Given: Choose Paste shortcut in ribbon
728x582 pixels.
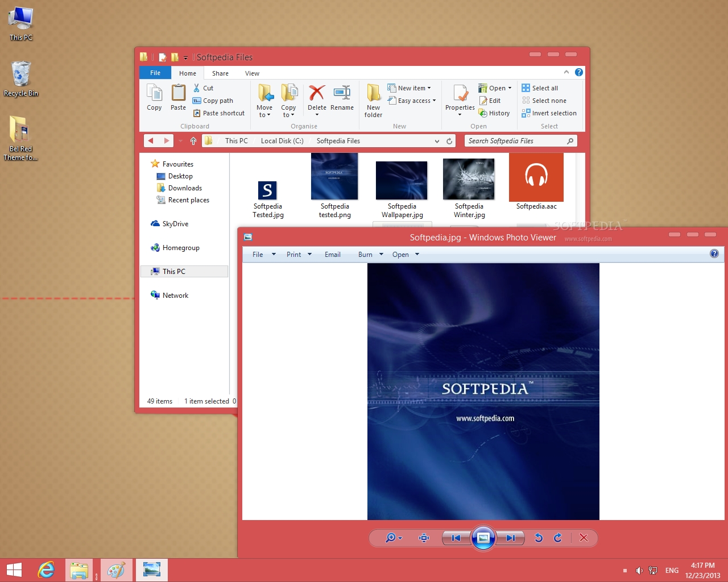Looking at the screenshot, I should (219, 113).
